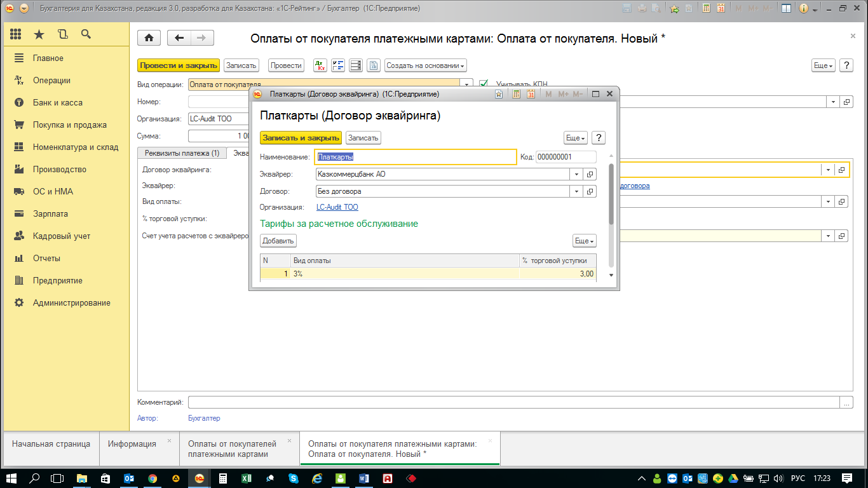Click the document structure icon in toolbar
The image size is (868, 488).
pos(356,65)
